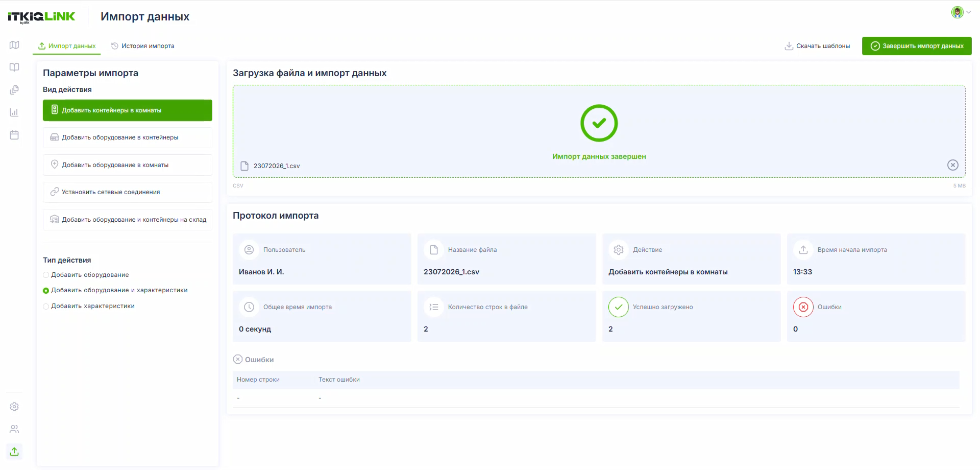Click the user icon in Пользователь card

point(249,250)
